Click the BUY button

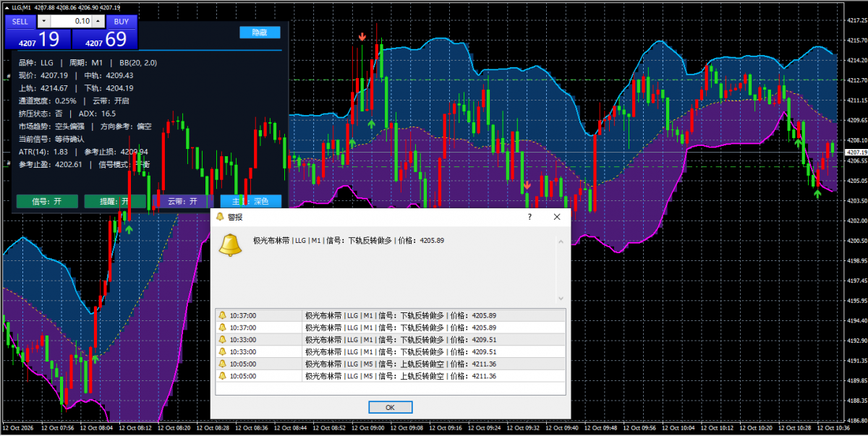click(x=122, y=21)
